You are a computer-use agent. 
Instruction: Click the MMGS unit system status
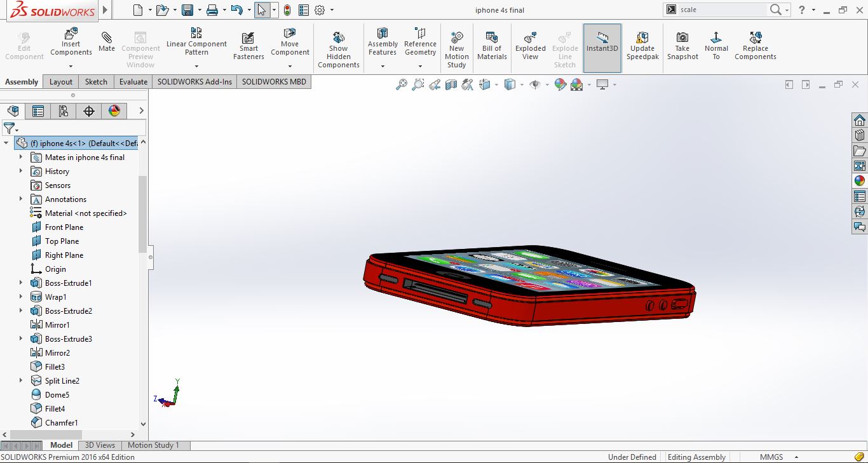[771, 457]
